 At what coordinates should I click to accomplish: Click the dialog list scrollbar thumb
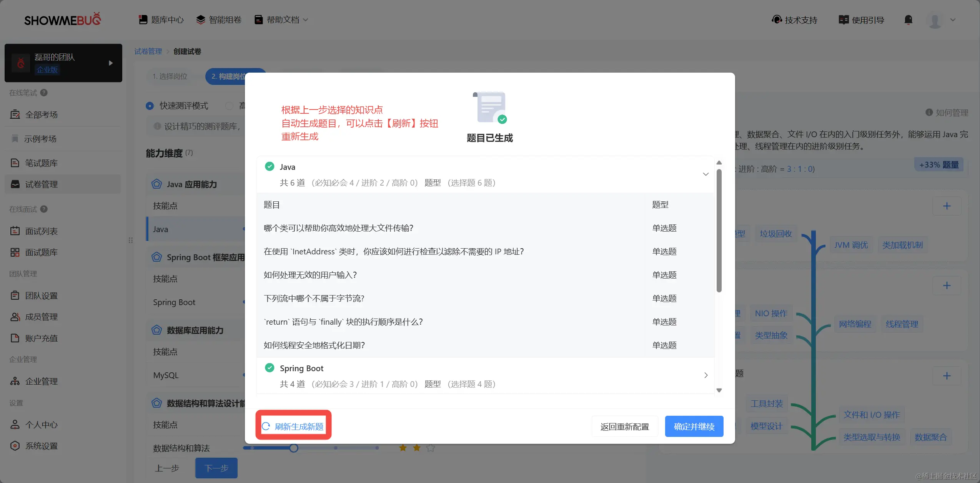point(719,231)
